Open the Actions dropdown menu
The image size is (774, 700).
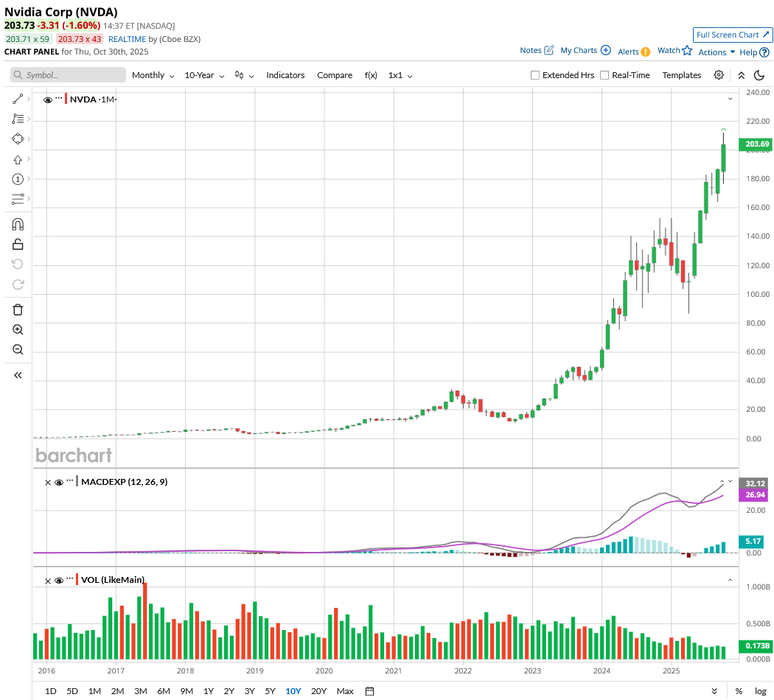(x=717, y=52)
